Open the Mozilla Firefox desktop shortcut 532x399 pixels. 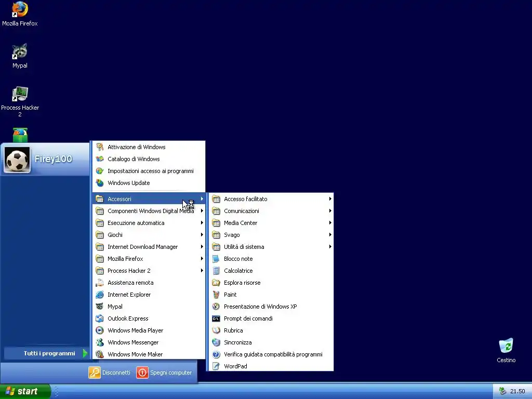pyautogui.click(x=20, y=14)
